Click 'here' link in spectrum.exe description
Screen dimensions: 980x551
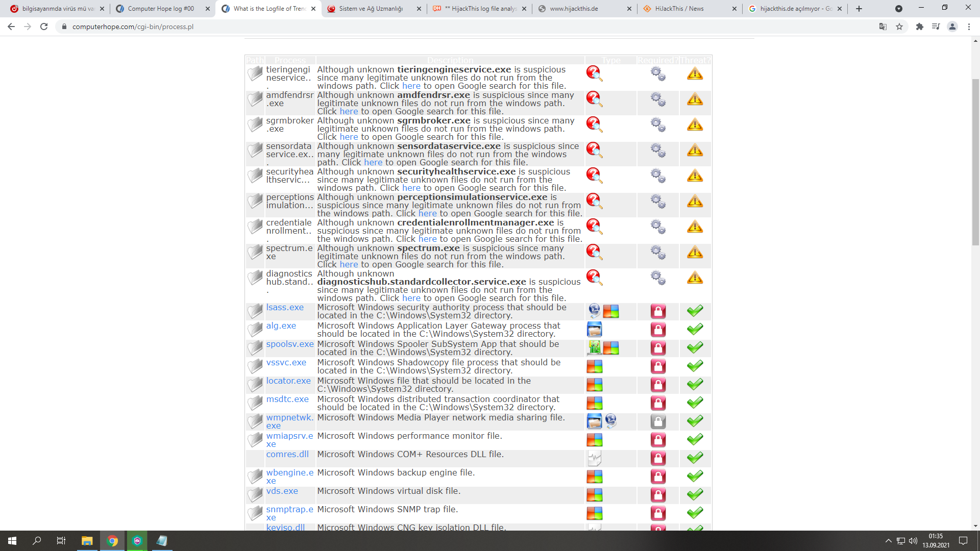349,264
